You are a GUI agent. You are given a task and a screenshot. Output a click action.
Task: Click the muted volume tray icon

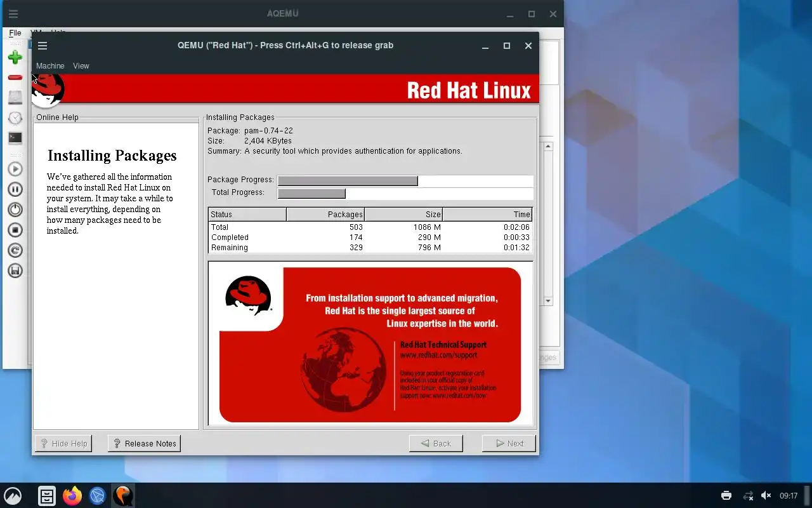[766, 495]
